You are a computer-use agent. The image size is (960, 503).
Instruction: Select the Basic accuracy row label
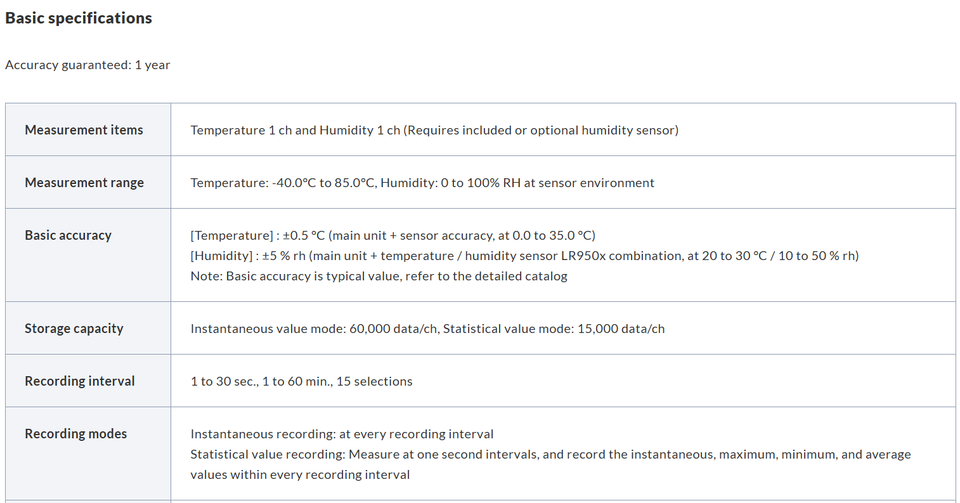click(x=68, y=235)
